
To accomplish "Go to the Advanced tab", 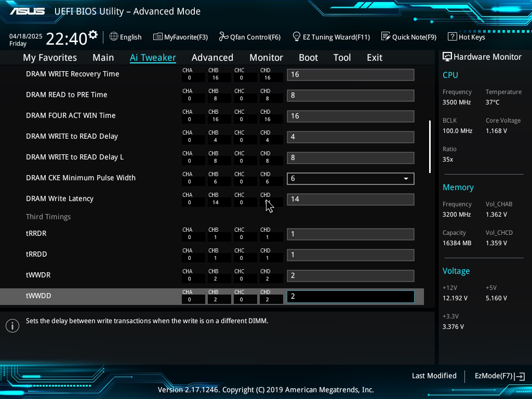I will [x=212, y=58].
